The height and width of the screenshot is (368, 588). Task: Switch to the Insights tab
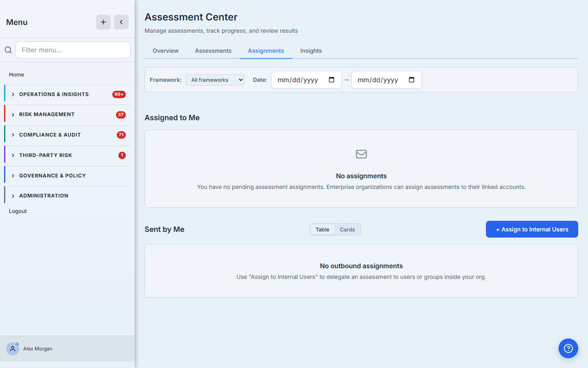311,51
